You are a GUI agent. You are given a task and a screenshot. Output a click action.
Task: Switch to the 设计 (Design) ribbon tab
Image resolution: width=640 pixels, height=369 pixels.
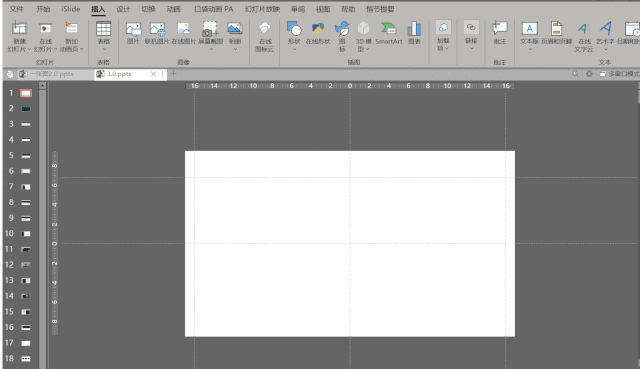[123, 9]
